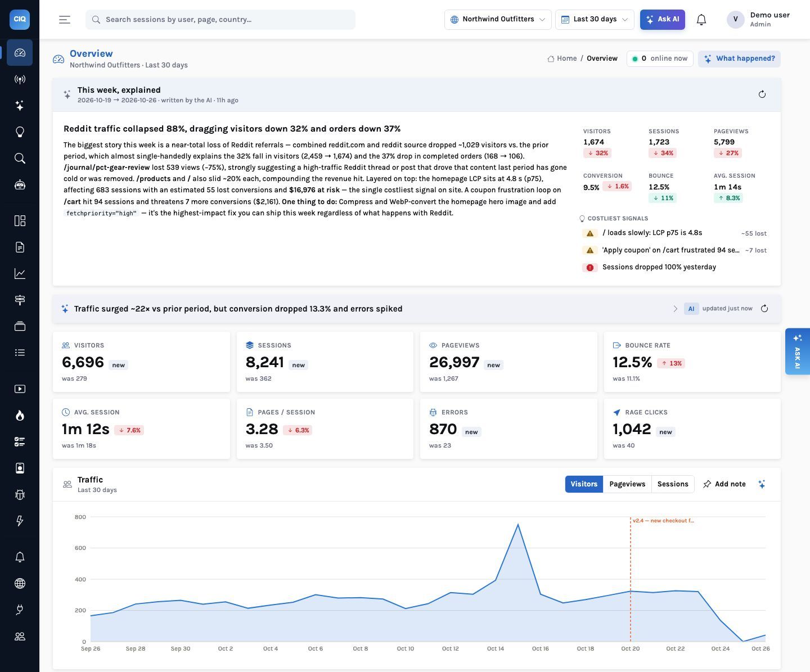The height and width of the screenshot is (672, 810).
Task: Open the floating Ask AI side tab
Action: 798,351
